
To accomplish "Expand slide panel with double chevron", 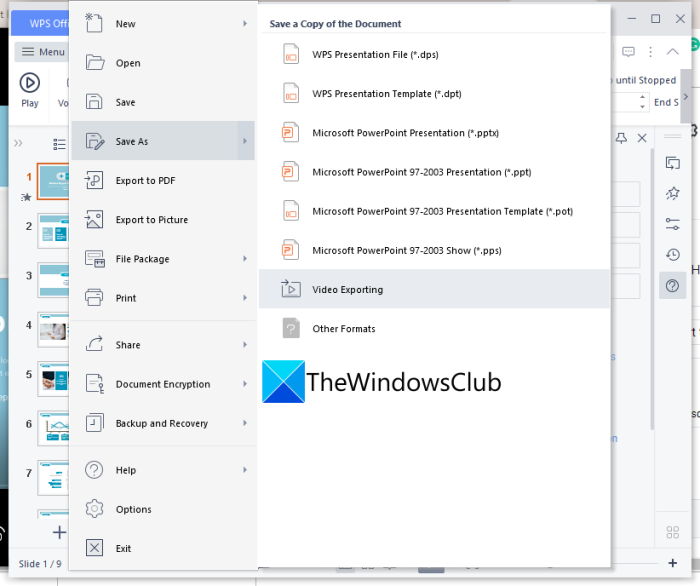I will pos(18,143).
